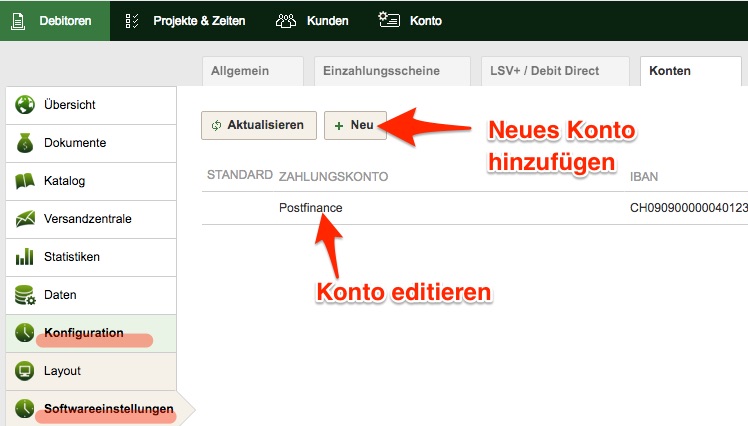This screenshot has height=426, width=748.
Task: Open Dokumente in the sidebar
Action: coord(91,143)
